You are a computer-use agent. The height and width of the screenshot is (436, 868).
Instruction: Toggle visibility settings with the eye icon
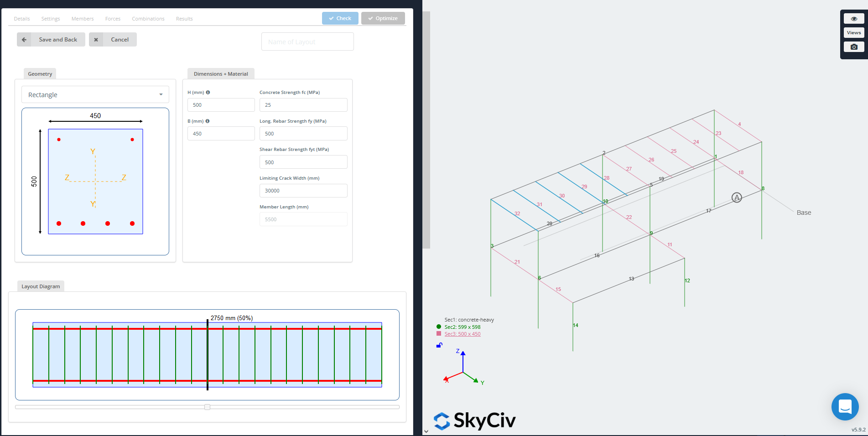[853, 18]
